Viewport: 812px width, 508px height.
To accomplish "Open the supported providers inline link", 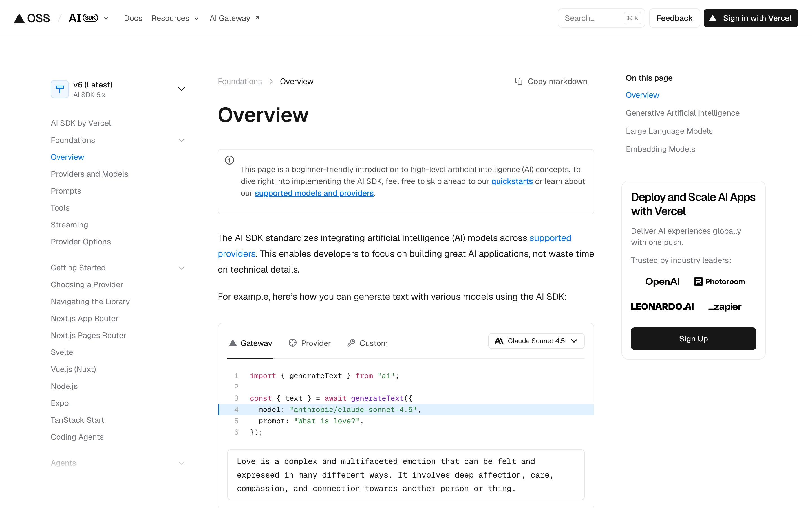I will (x=550, y=238).
